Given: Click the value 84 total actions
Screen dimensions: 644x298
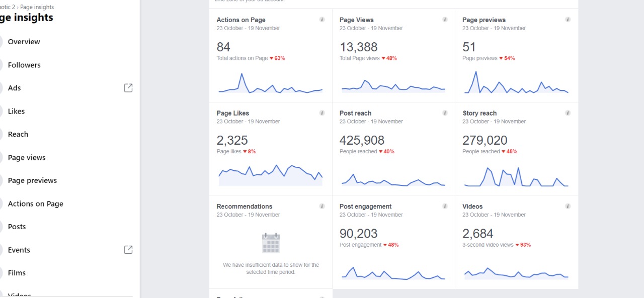Looking at the screenshot, I should (x=223, y=47).
